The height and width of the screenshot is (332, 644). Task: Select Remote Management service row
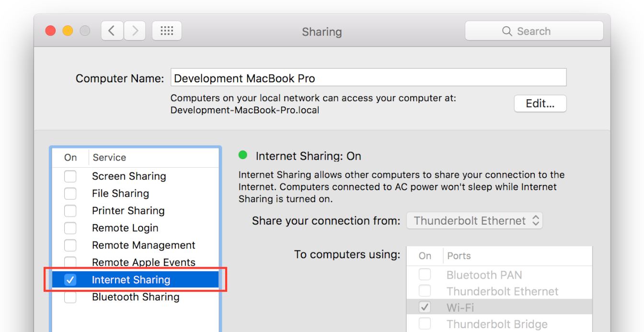tap(143, 245)
